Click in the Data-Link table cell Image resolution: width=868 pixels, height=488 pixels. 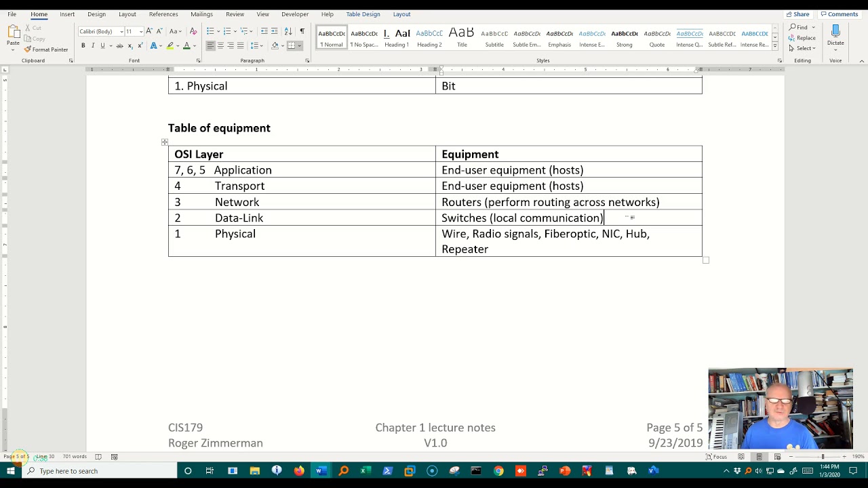click(x=302, y=218)
